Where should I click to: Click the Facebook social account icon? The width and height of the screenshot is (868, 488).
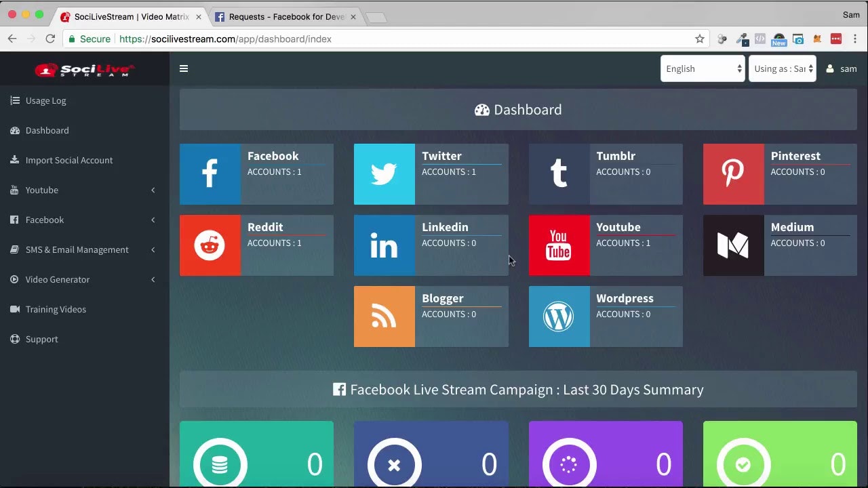coord(210,174)
